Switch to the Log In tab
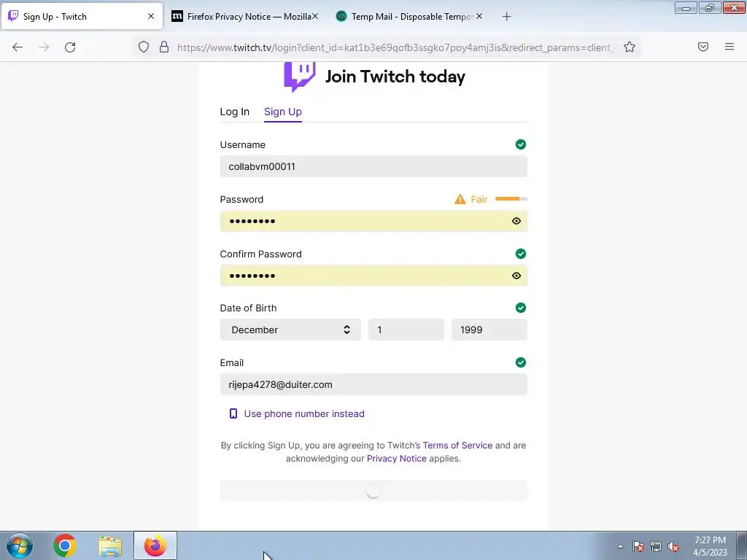The width and height of the screenshot is (747, 560). 234,112
